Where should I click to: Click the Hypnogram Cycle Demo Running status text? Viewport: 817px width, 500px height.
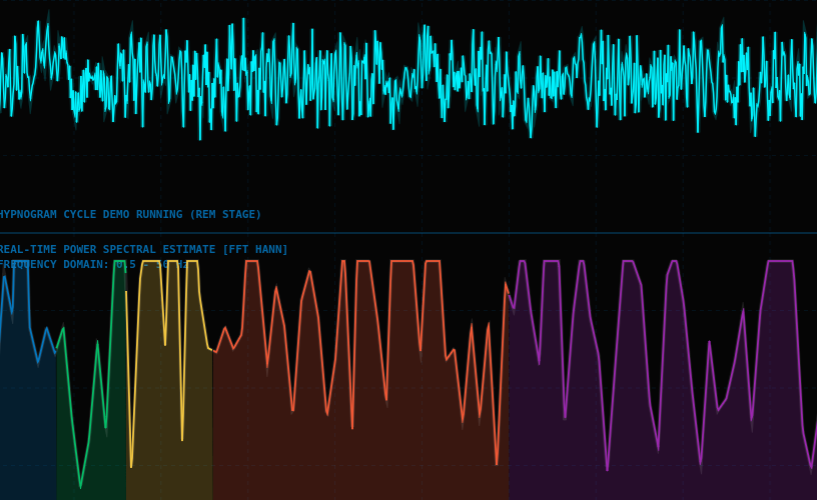[x=130, y=214]
